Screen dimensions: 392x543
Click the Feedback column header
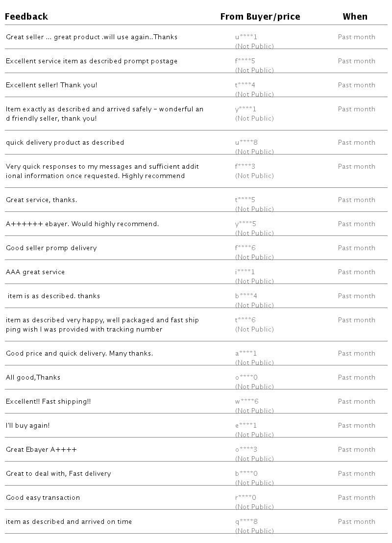[x=26, y=17]
